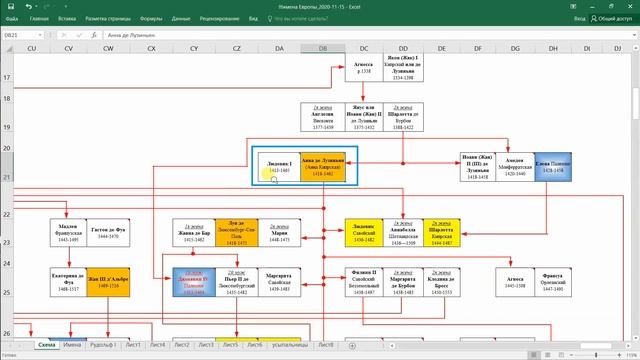This screenshot has width=640, height=360.
Task: Click the Агнесса 1445-1508 cell
Action: pos(515,282)
